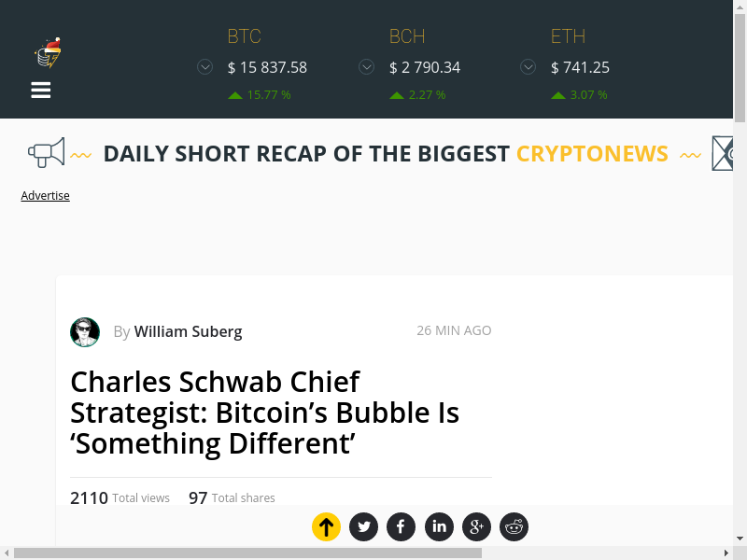Open the Charles Schwab Bitcoin bubble headline
This screenshot has height=560, width=747.
264,412
